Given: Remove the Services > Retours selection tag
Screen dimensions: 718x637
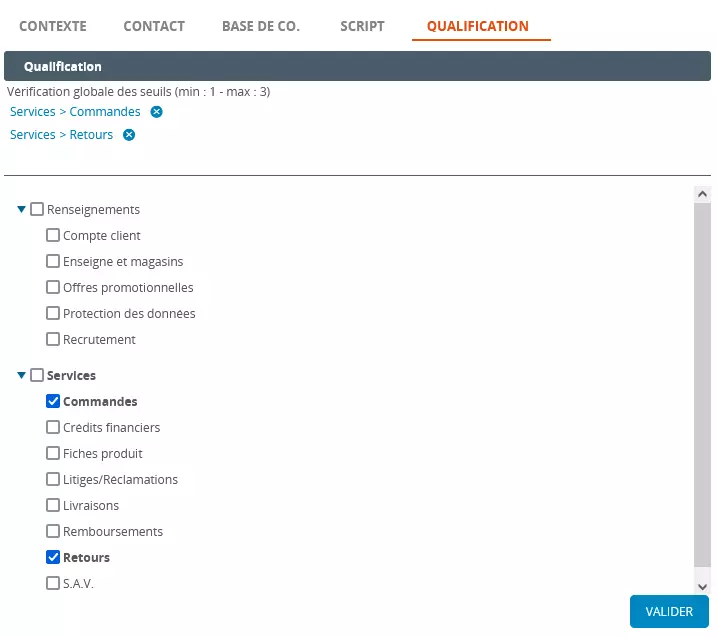Looking at the screenshot, I should [129, 135].
